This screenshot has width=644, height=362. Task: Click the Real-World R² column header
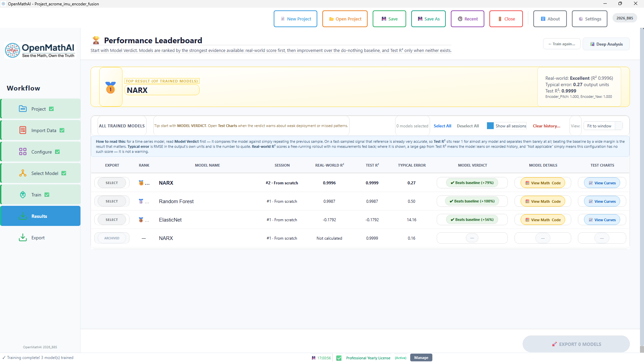coord(329,165)
